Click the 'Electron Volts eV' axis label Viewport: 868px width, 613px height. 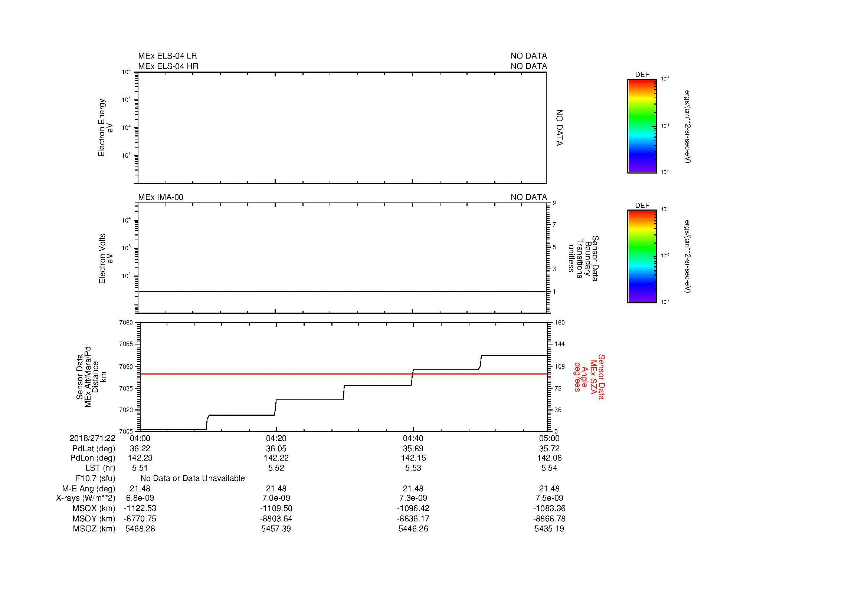coord(106,258)
